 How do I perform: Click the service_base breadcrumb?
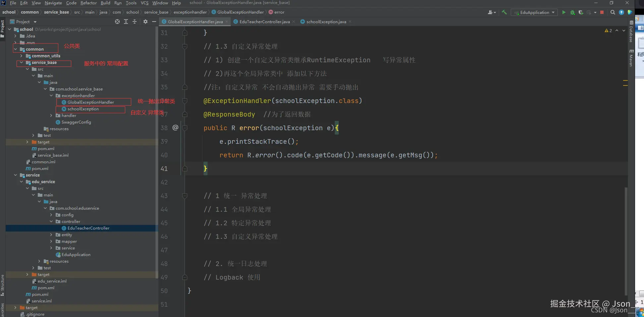[x=56, y=12]
